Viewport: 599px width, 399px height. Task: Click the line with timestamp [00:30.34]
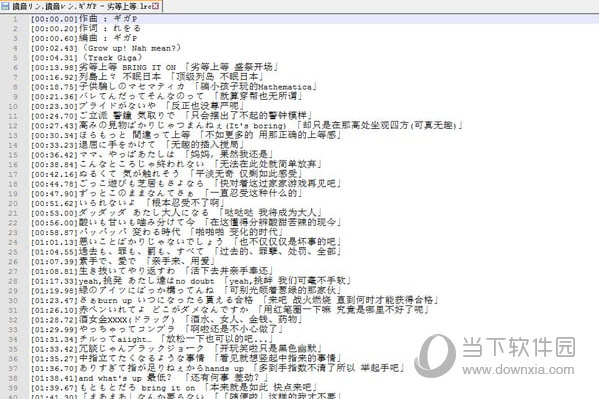point(186,135)
